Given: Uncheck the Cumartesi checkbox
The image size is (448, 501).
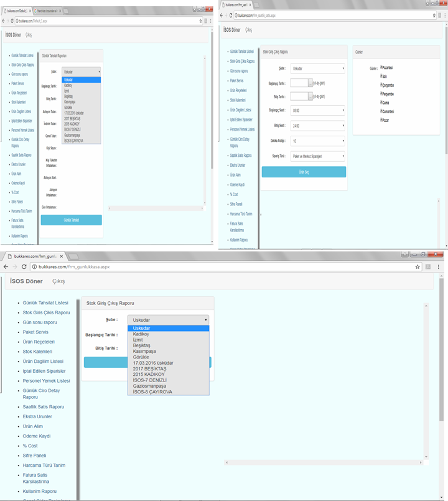Looking at the screenshot, I should 381,111.
